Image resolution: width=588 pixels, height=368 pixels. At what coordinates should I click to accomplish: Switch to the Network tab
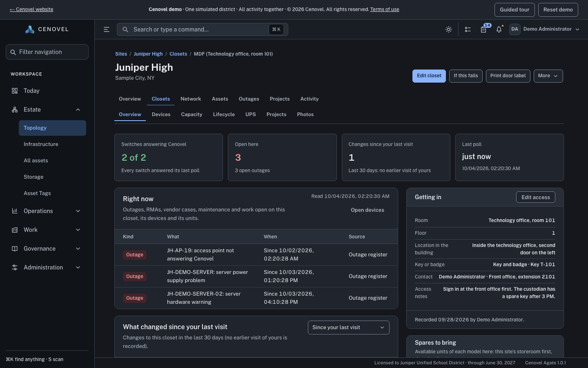191,99
